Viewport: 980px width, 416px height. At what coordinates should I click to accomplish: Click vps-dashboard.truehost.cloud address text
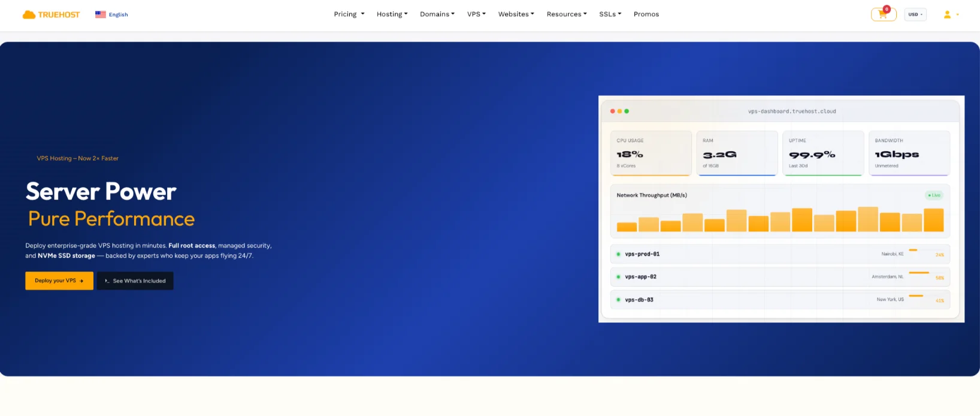(x=792, y=111)
